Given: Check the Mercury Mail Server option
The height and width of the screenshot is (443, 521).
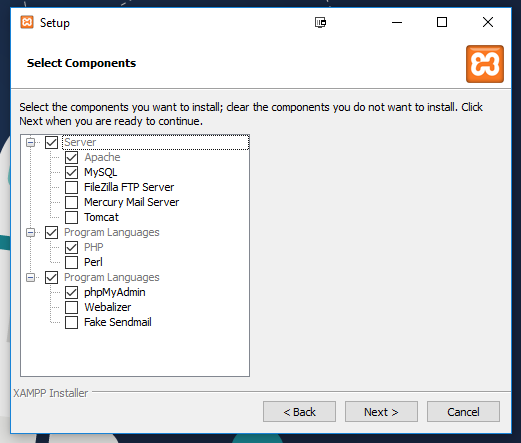Looking at the screenshot, I should click(71, 202).
